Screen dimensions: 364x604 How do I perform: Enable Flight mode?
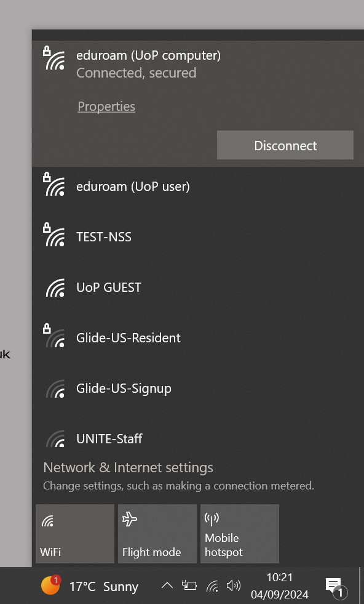pos(157,533)
